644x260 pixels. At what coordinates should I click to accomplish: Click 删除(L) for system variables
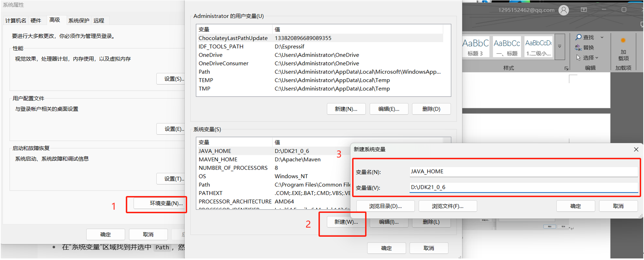[431, 222]
